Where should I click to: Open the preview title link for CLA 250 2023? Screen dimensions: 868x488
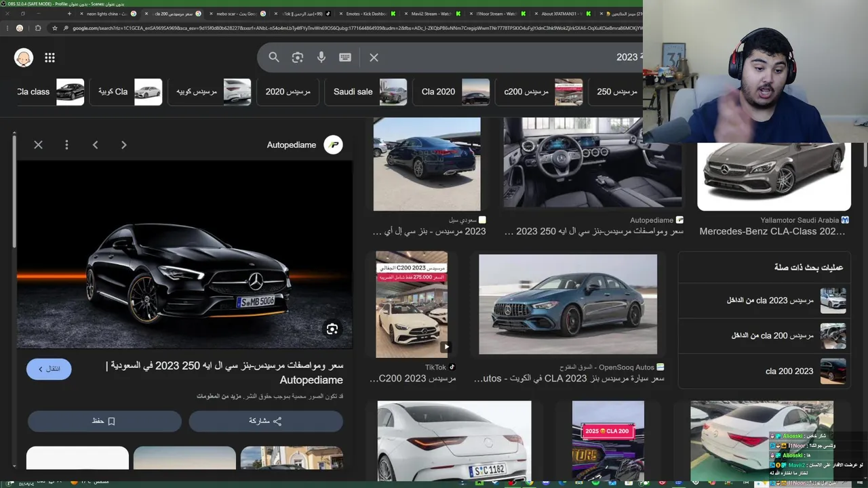225,372
